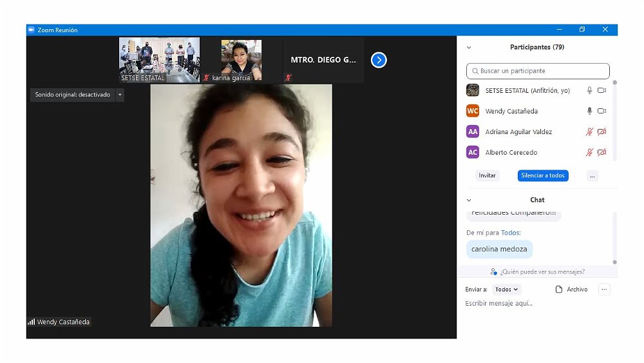Open the Sonido original dropdown arrow
The width and height of the screenshot is (644, 363).
pyautogui.click(x=120, y=95)
